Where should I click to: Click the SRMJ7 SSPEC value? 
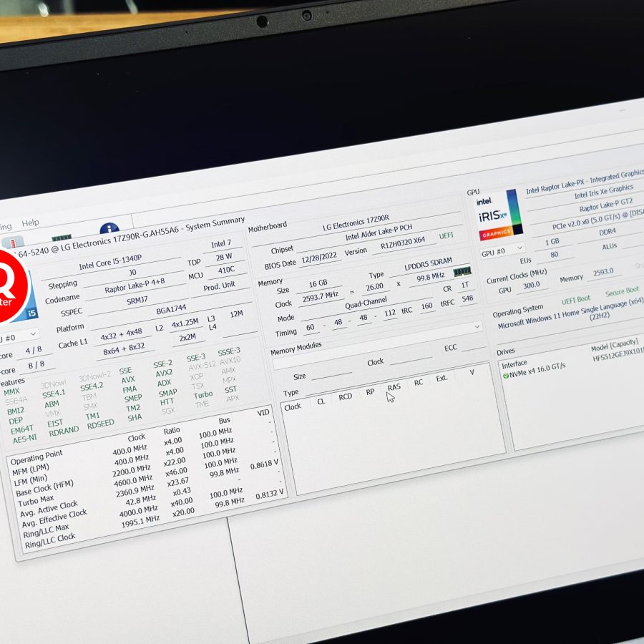(x=137, y=301)
